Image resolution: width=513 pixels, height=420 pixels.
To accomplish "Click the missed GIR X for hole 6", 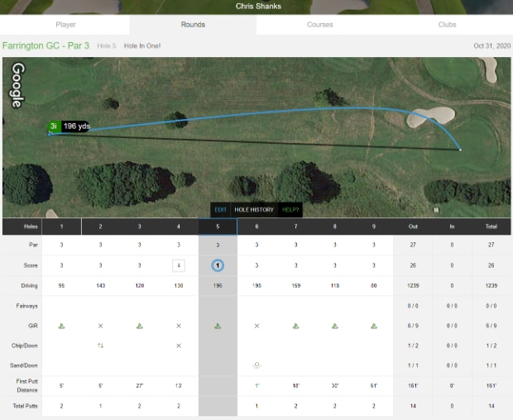I will (256, 326).
